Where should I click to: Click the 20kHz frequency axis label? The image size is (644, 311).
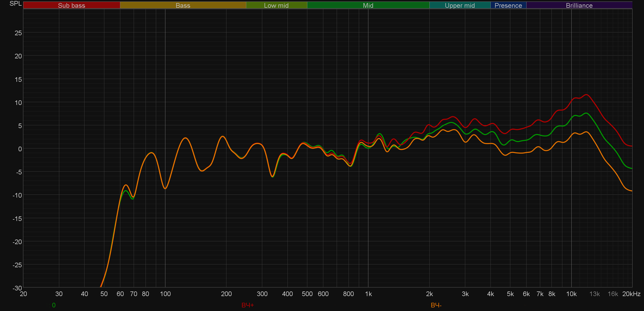click(x=631, y=294)
